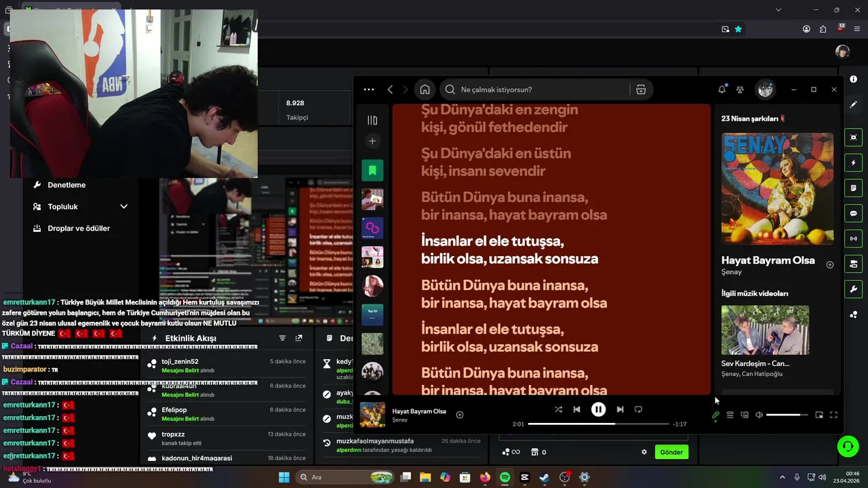Image resolution: width=868 pixels, height=488 pixels.
Task: Add song to library in Now Playing panel
Action: click(x=830, y=264)
